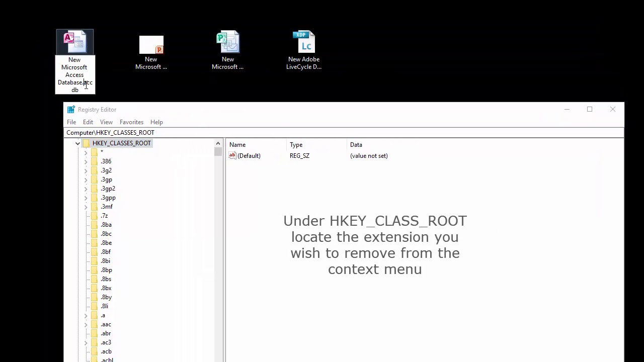
Task: Expand the .3g2 key
Action: coord(86,170)
